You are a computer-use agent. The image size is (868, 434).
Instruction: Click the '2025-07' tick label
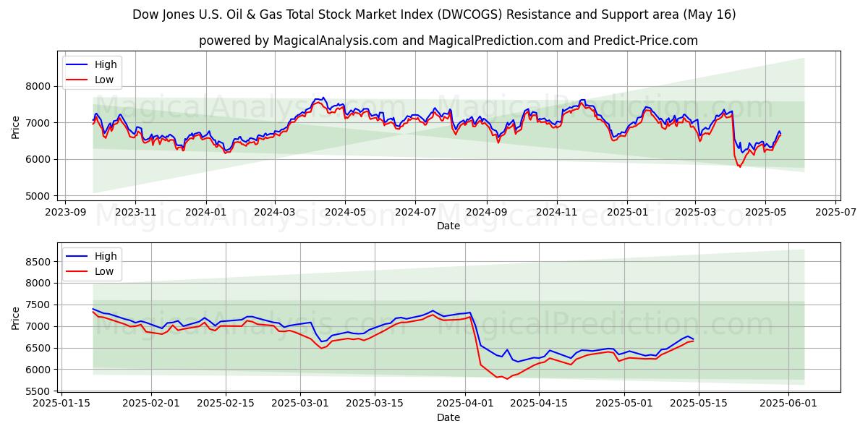835,213
